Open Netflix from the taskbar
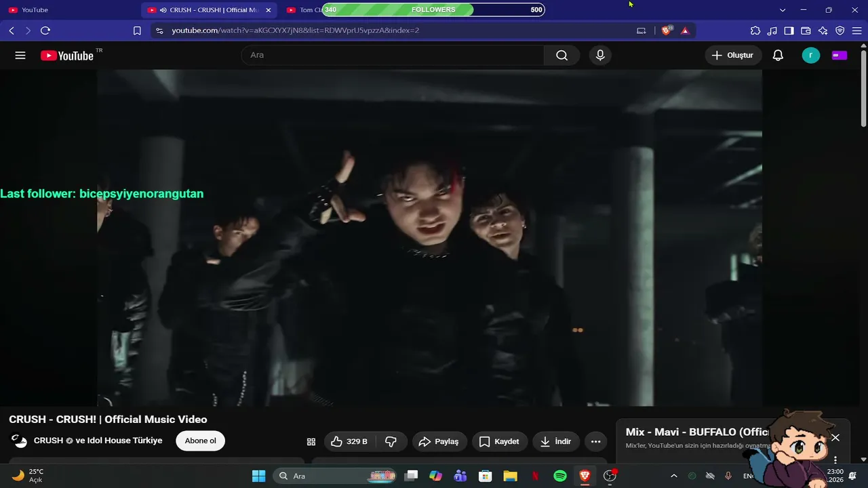 [535, 476]
